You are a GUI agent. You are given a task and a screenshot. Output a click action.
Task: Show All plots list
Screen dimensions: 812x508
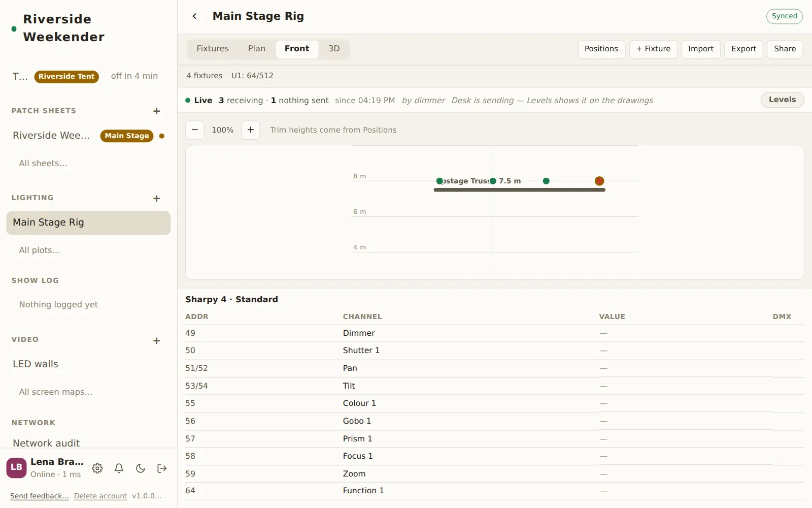[x=40, y=250]
